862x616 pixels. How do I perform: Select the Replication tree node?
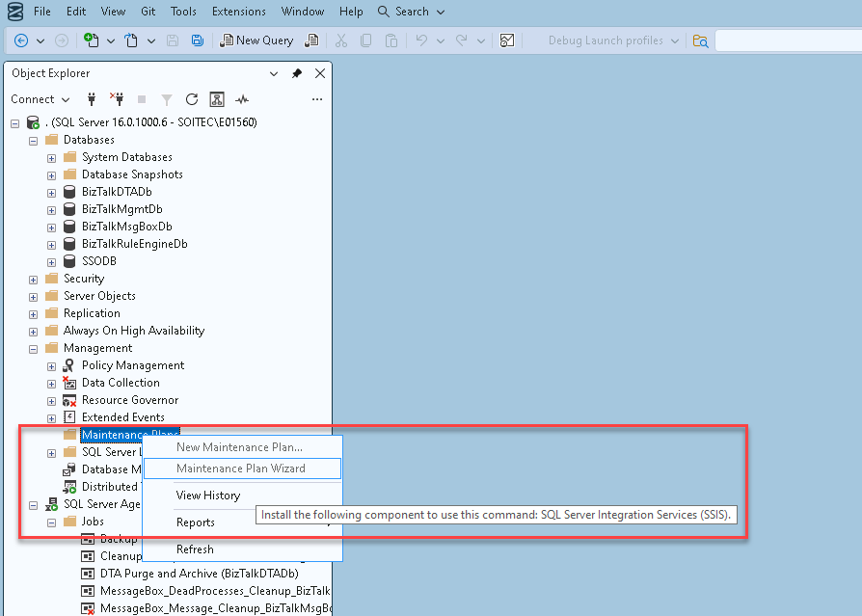[92, 313]
